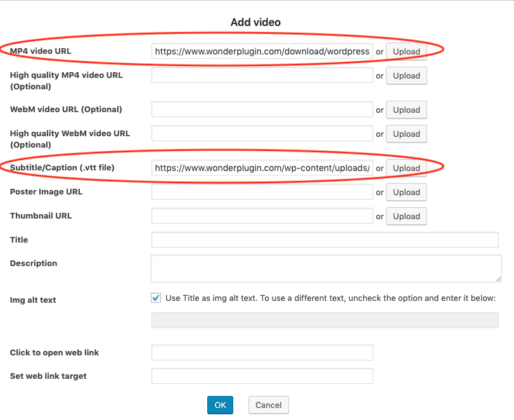The height and width of the screenshot is (420, 514).
Task: Click the Poster Image URL field
Action: pos(262,192)
